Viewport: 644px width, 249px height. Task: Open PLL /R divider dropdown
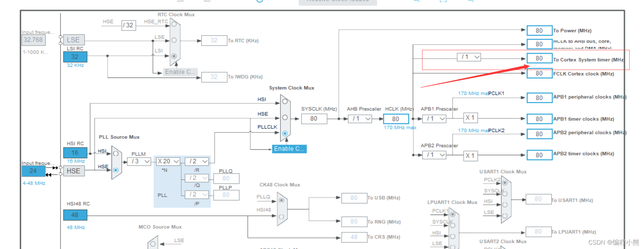click(197, 161)
